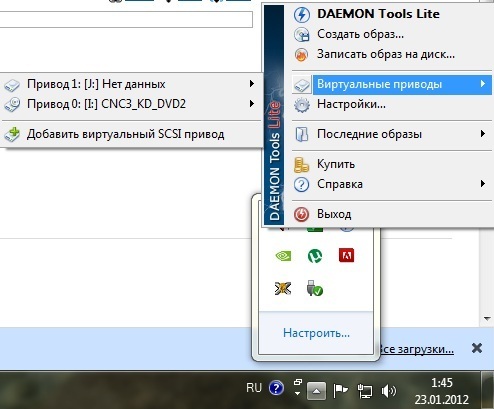This screenshot has width=494, height=409.
Task: Expand the arrow for Привод 1
Action: point(252,84)
